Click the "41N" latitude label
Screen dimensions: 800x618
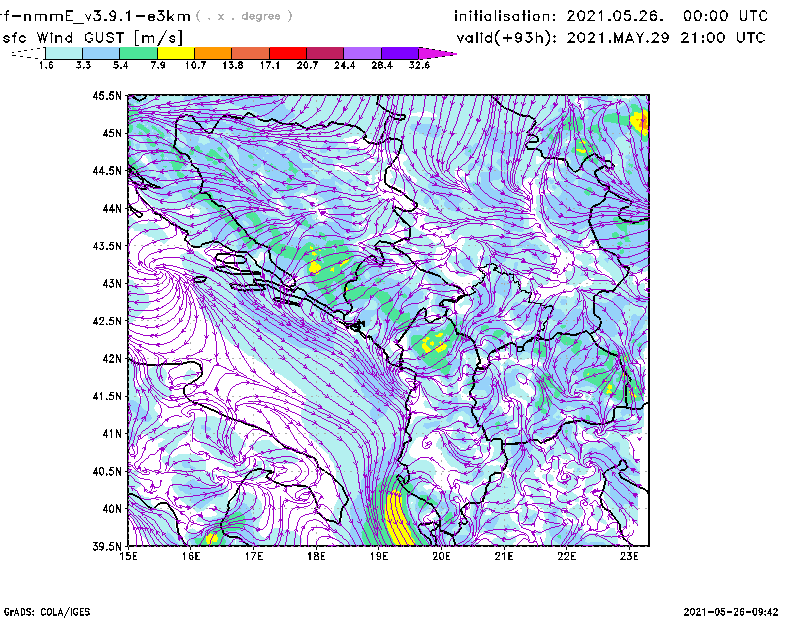pos(112,433)
